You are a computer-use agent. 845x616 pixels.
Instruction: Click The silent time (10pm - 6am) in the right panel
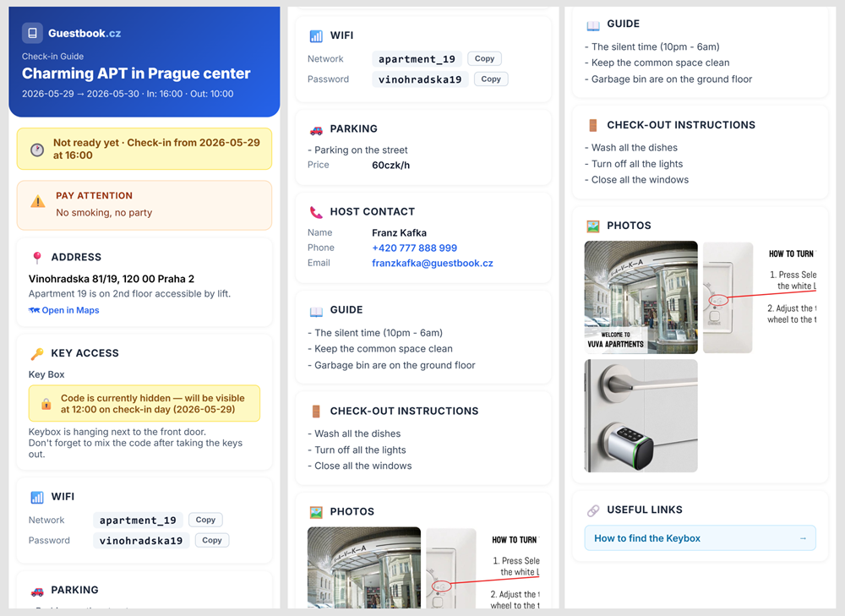(x=652, y=46)
